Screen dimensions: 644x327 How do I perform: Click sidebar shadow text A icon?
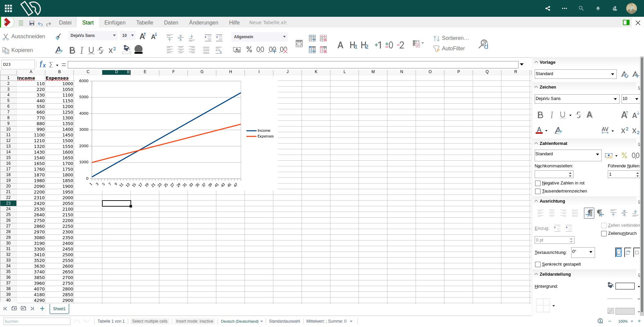tap(590, 115)
